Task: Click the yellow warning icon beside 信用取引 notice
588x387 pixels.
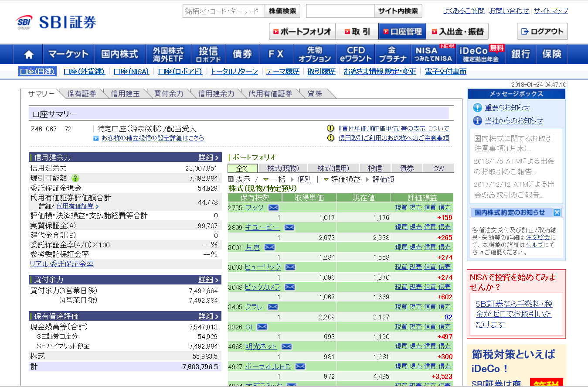Action: point(330,138)
